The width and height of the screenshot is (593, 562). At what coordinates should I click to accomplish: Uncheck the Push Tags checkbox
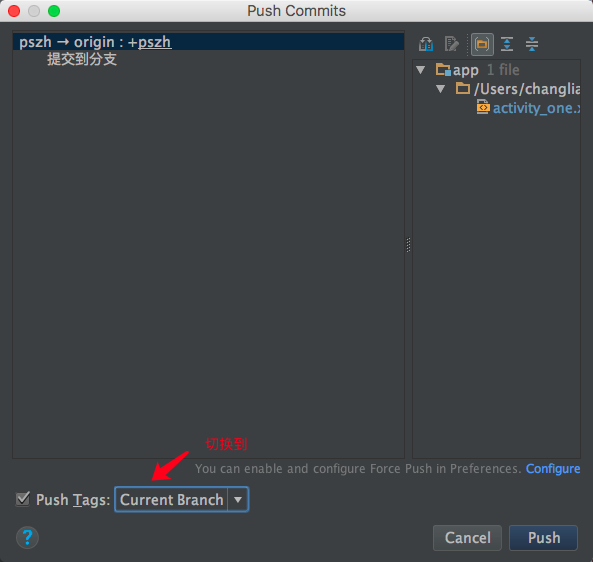[x=23, y=499]
